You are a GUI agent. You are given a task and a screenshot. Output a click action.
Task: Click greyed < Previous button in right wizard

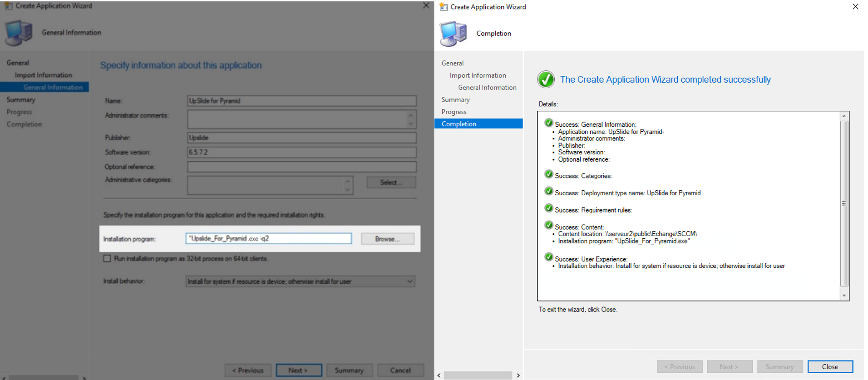click(x=680, y=367)
